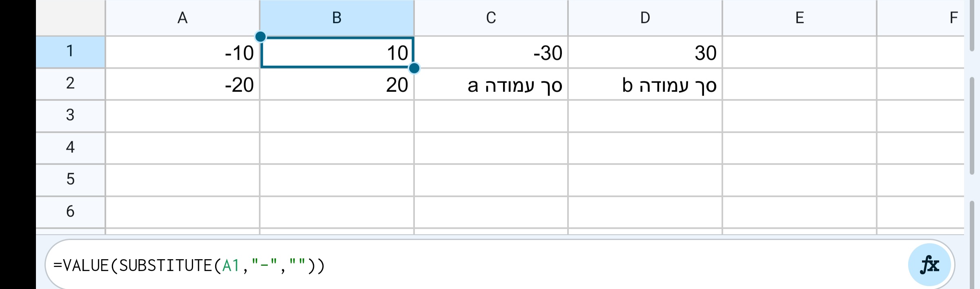
Task: Select the cell labeled סך עמודה a
Action: click(490, 84)
